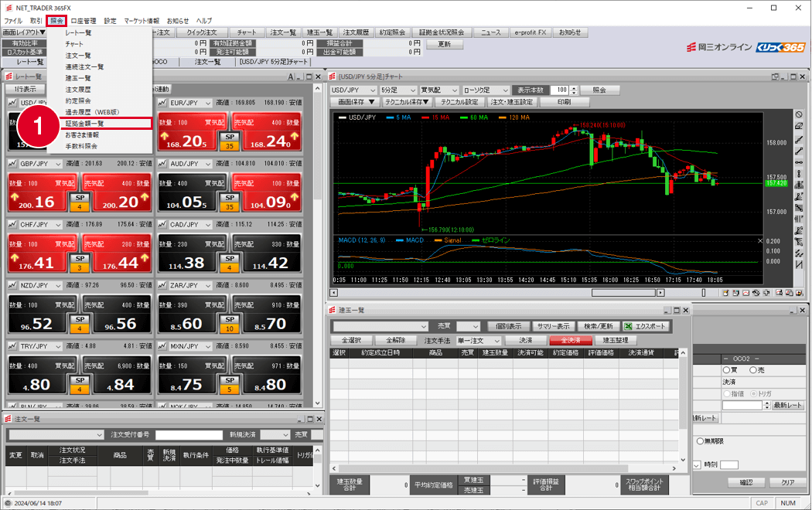The image size is (812, 510).
Task: Click the chart horizontal scrollbar thumb
Action: point(624,293)
